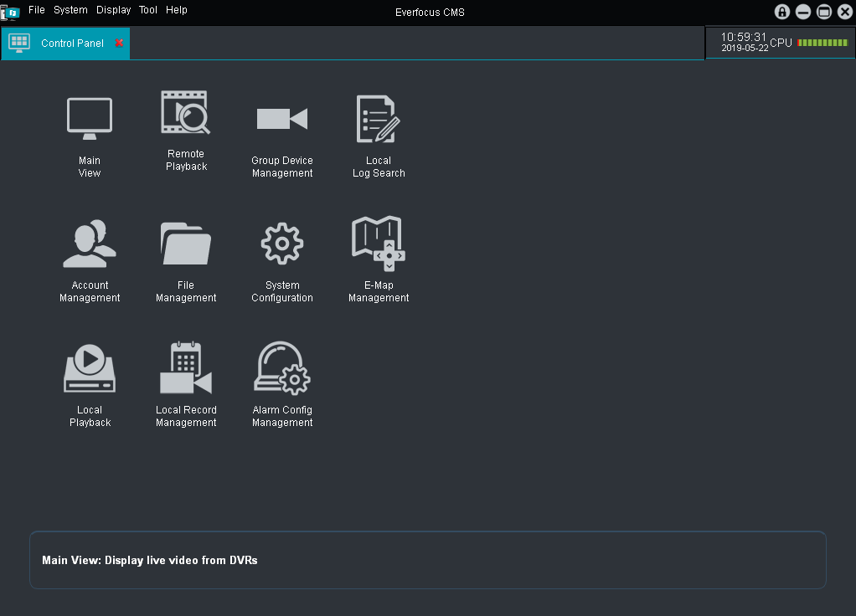
Task: Lock the CMS application with the padlock icon
Action: (782, 12)
